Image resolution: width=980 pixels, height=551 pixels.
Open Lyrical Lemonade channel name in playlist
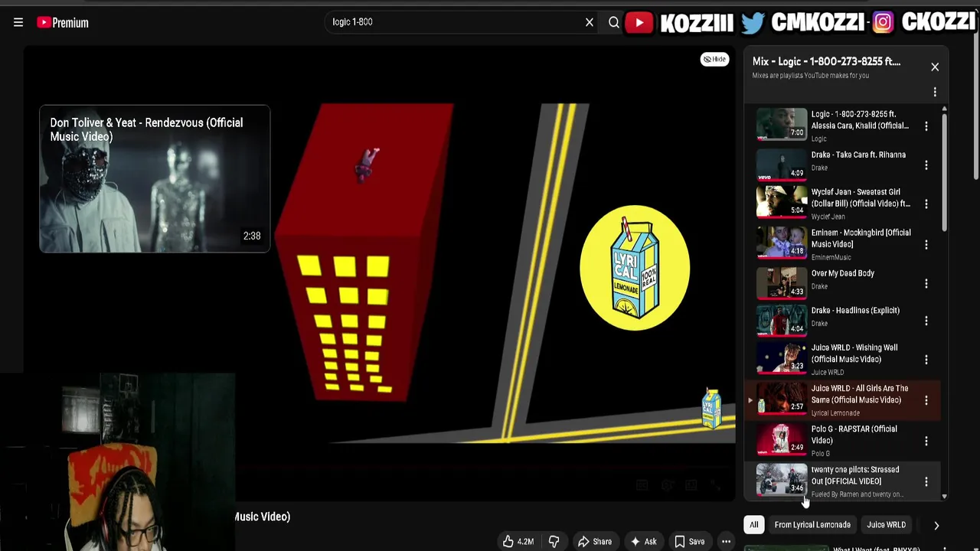pyautogui.click(x=835, y=413)
